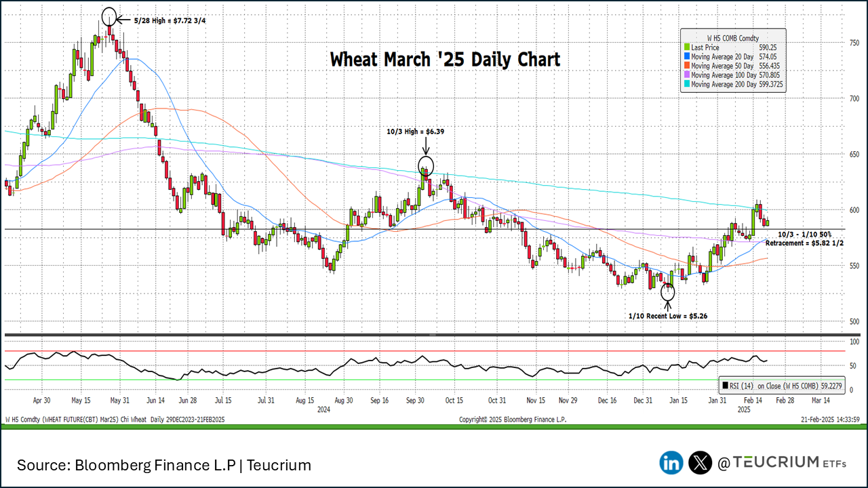This screenshot has height=488, width=868.
Task: Select the '1/10 Recent Low = $5.26' annotation
Action: [669, 316]
